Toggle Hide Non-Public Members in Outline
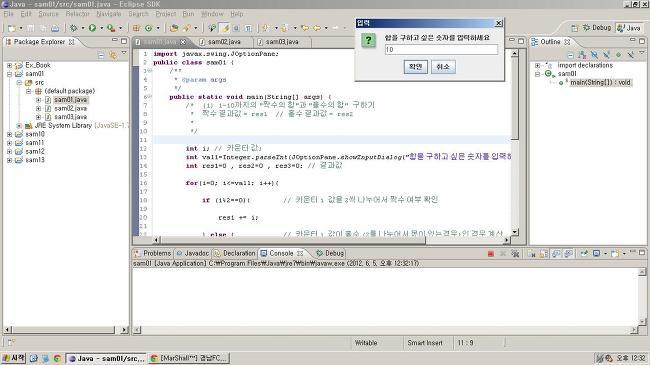This screenshot has width=650, height=365. (618, 55)
